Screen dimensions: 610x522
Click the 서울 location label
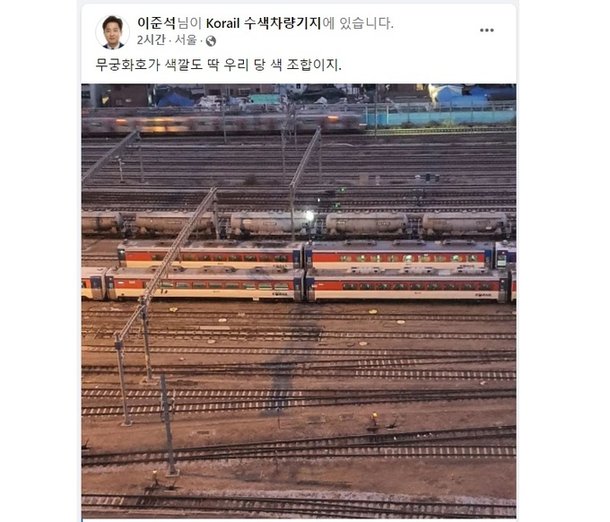(186, 40)
